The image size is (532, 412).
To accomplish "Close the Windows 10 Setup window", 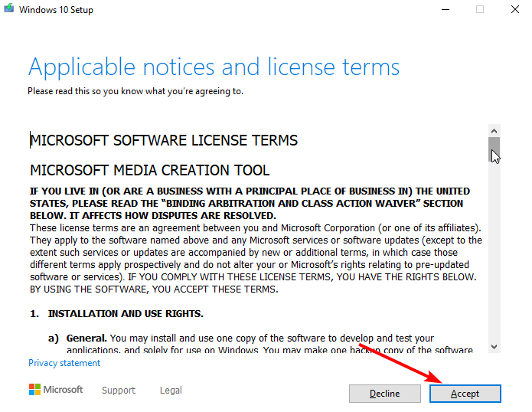I will click(x=514, y=9).
